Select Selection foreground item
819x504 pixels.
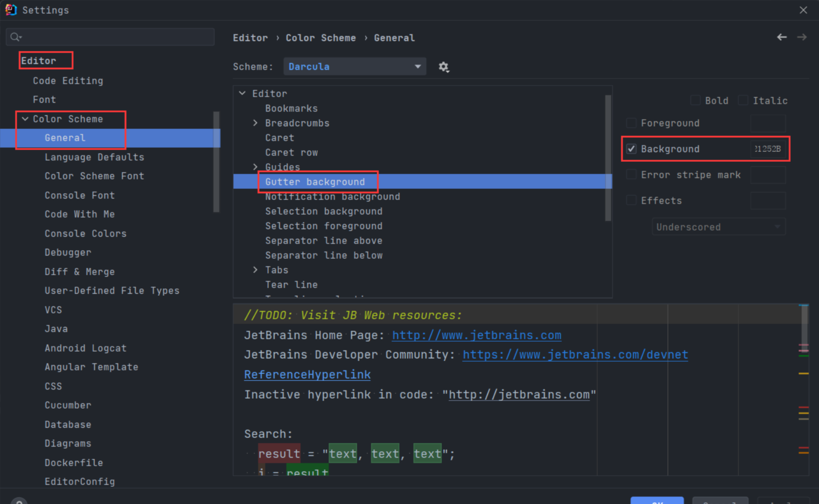(x=324, y=226)
